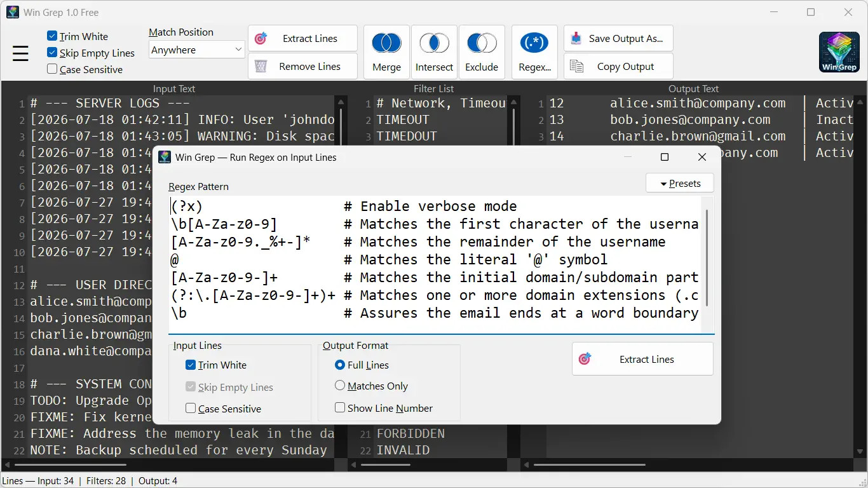Image resolution: width=868 pixels, height=488 pixels.
Task: Close the Run Regex dialog
Action: tap(702, 157)
